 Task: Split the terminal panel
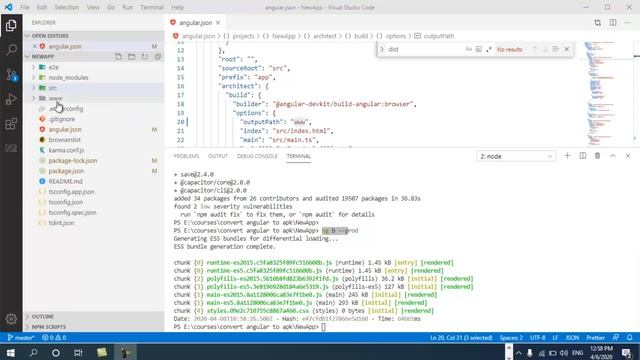tap(582, 156)
